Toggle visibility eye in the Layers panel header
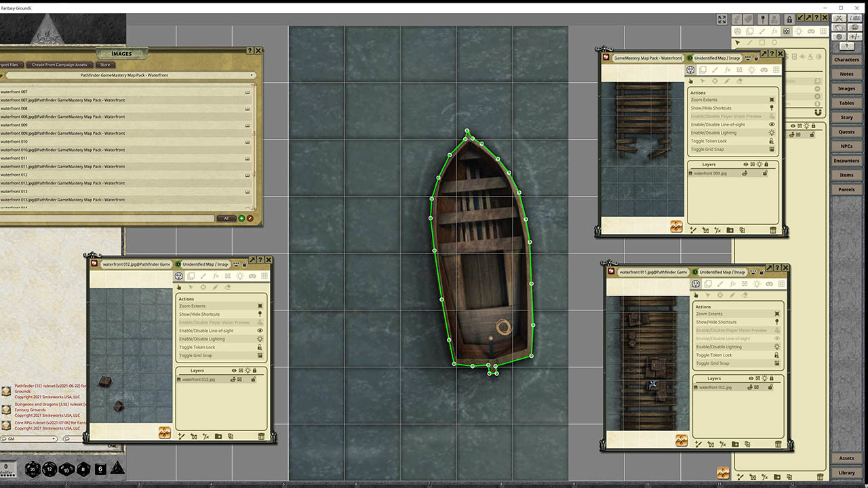The image size is (868, 488). point(745,164)
